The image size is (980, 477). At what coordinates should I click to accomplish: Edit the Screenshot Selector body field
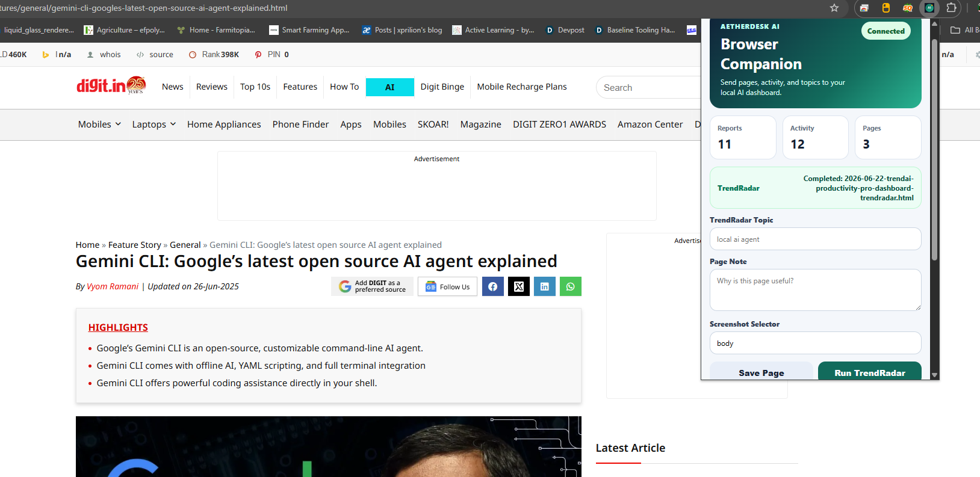816,343
